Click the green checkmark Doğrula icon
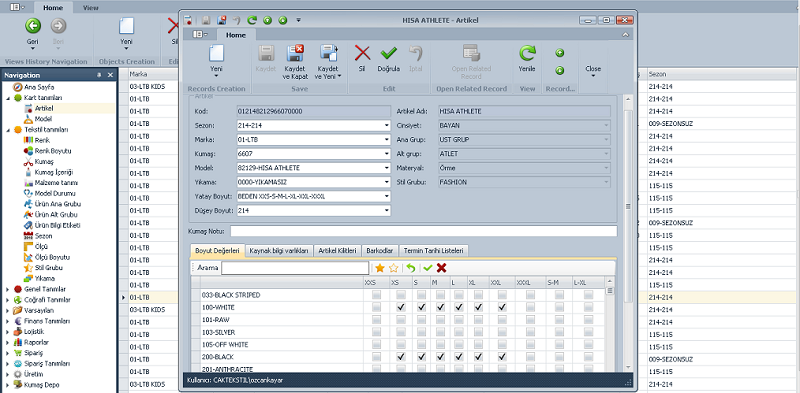 coord(389,53)
